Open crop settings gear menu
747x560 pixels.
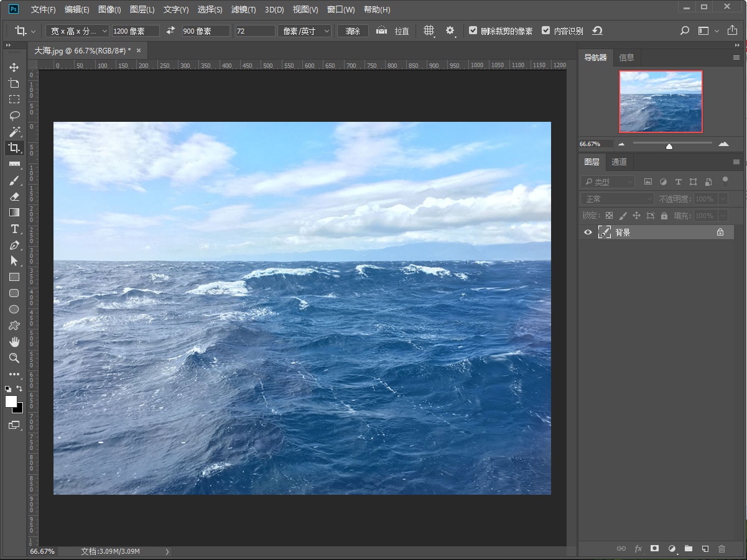(450, 30)
